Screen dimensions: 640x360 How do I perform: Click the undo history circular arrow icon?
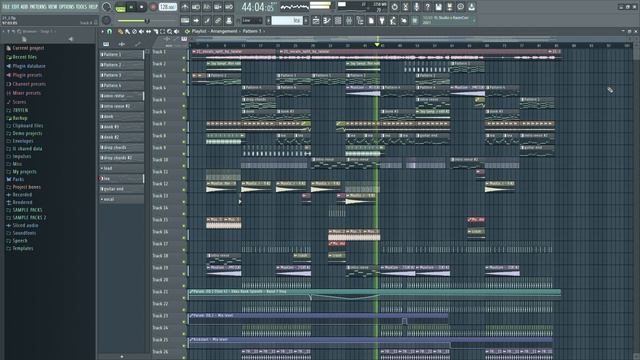point(394,7)
